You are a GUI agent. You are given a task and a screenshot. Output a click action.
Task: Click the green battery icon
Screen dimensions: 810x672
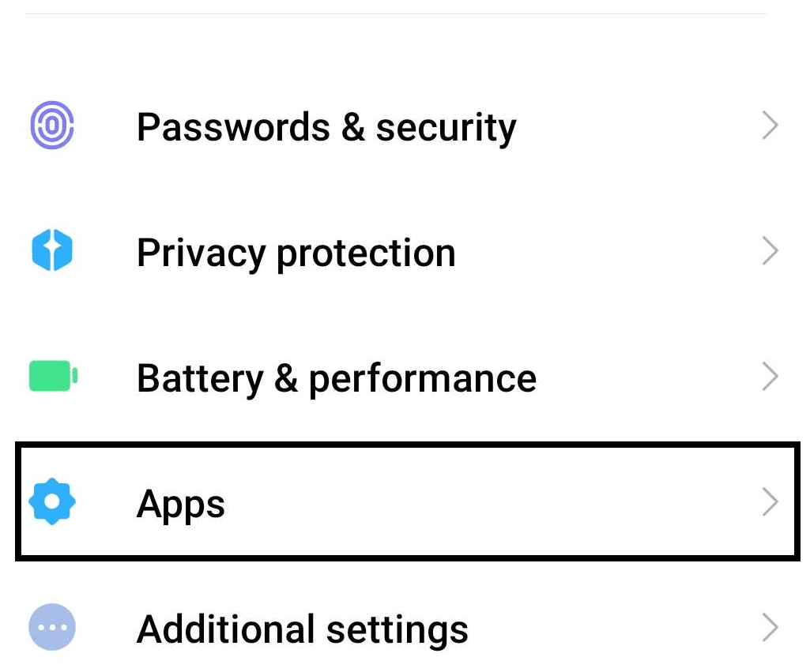click(53, 377)
